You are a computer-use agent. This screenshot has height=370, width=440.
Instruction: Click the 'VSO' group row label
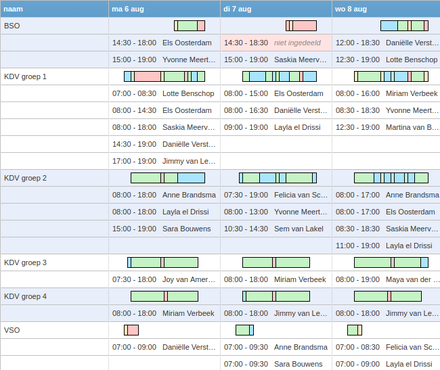click(x=12, y=330)
